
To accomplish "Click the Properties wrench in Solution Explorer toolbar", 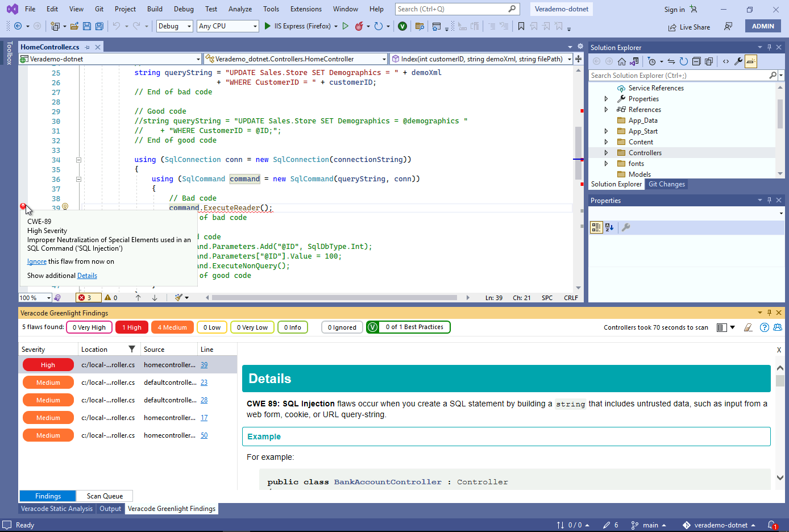I will click(x=738, y=61).
